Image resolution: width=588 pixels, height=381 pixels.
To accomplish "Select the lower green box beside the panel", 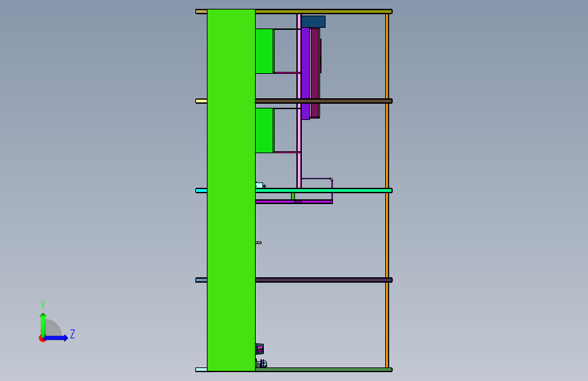I will click(x=264, y=130).
